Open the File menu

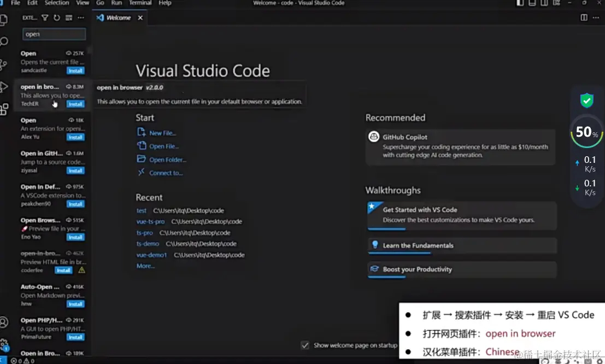pyautogui.click(x=15, y=3)
